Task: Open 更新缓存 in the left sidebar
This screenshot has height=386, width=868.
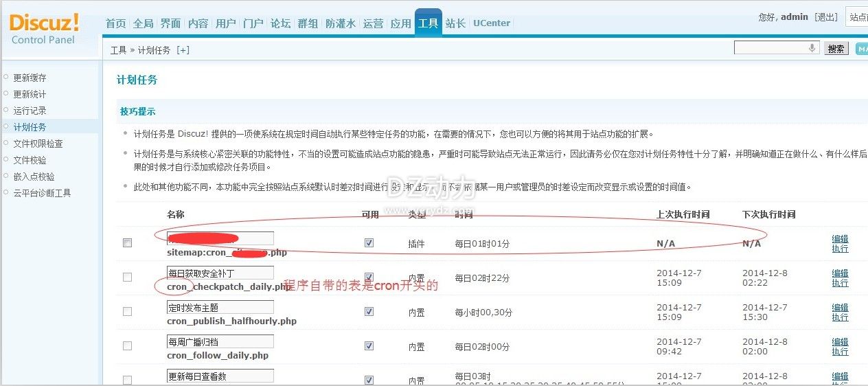Action: (x=30, y=78)
